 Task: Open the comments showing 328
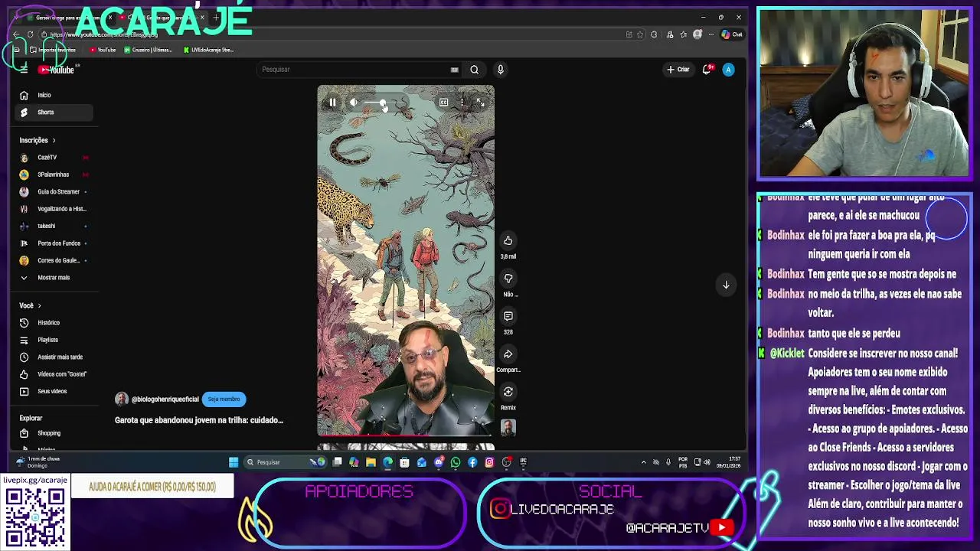508,316
